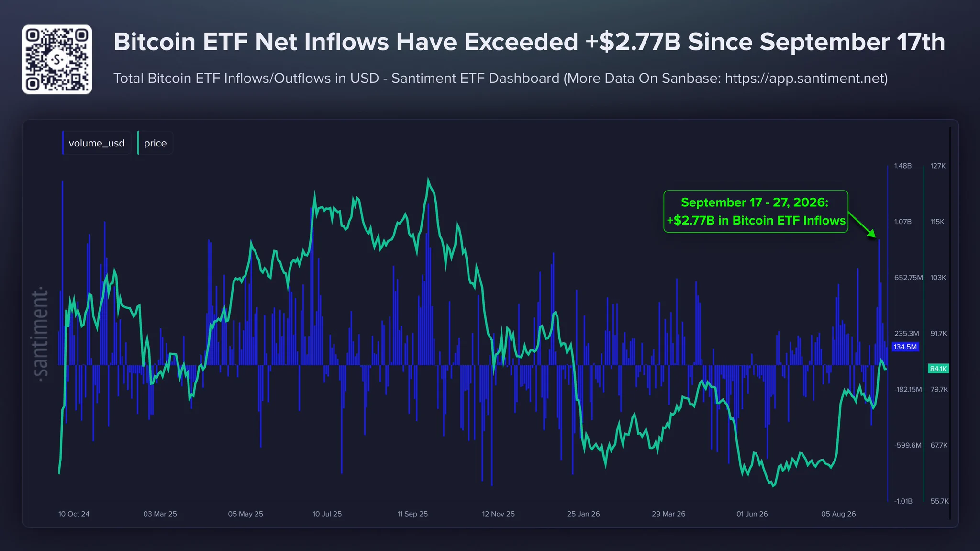The image size is (980, 551).
Task: Click the 05 May 25 date label
Action: tap(245, 514)
